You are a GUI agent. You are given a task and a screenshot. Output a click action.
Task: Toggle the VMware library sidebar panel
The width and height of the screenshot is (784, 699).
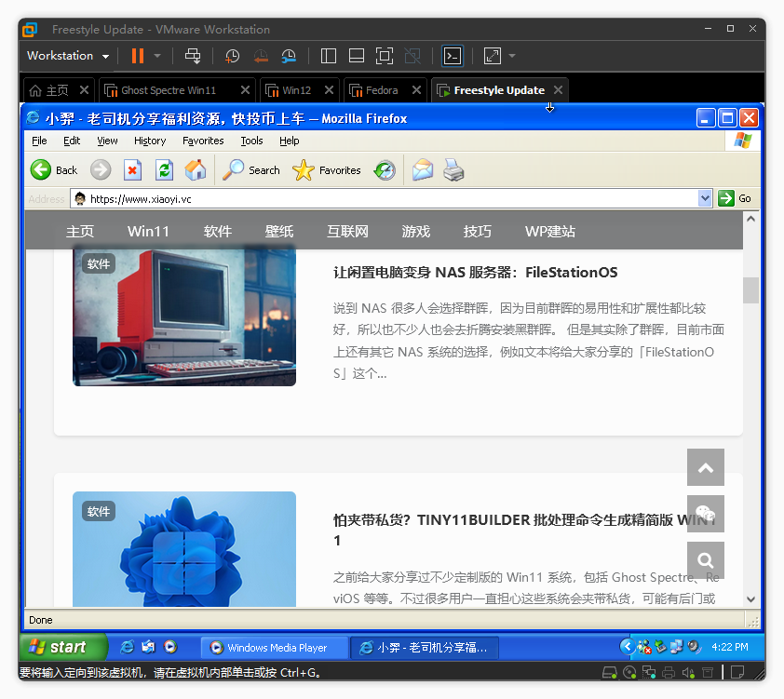[328, 56]
